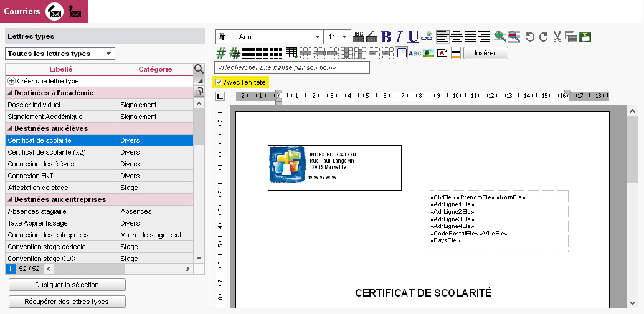Viewport: 644px width, 314px height.
Task: Click the Insérer button
Action: click(485, 53)
